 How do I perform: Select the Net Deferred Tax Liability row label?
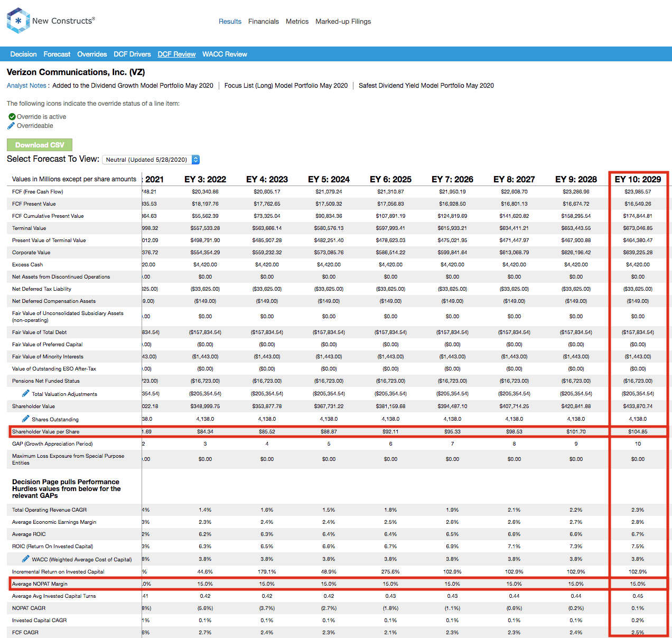[x=42, y=289]
